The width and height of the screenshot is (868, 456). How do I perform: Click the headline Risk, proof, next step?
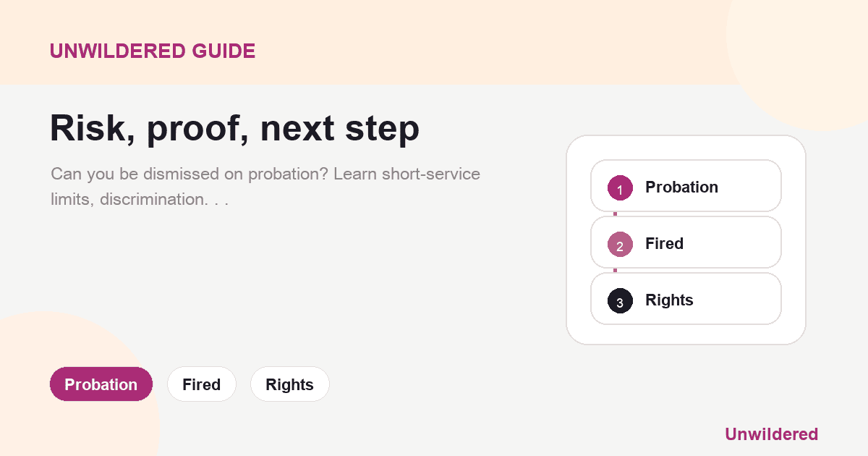click(x=234, y=129)
